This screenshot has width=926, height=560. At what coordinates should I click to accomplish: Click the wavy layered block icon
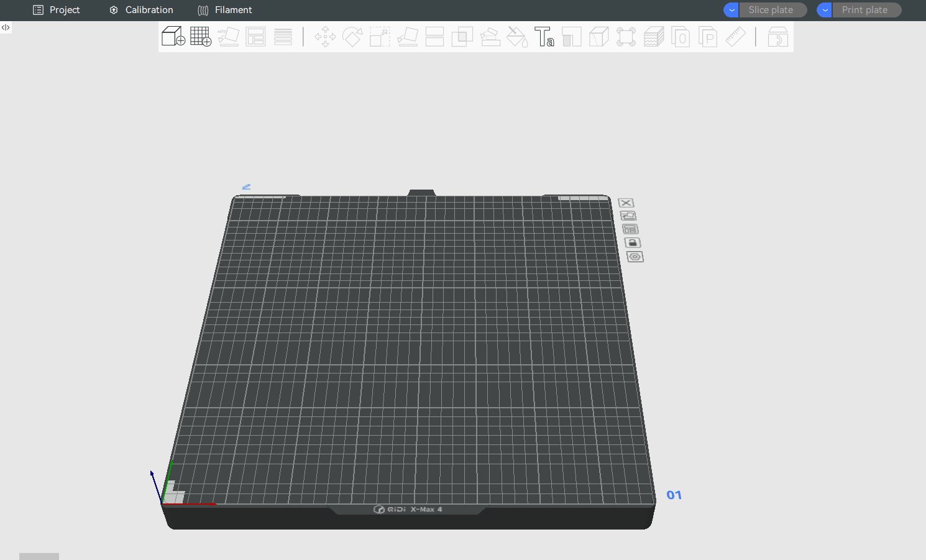coord(654,37)
